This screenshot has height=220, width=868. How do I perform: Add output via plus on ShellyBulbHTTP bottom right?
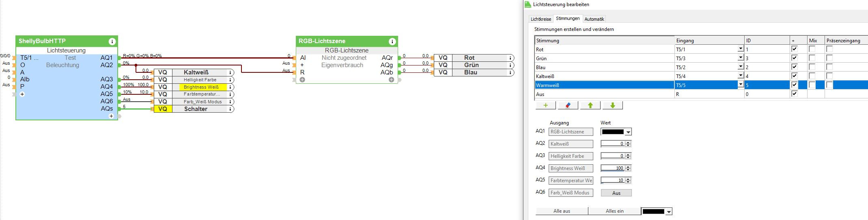click(x=111, y=116)
